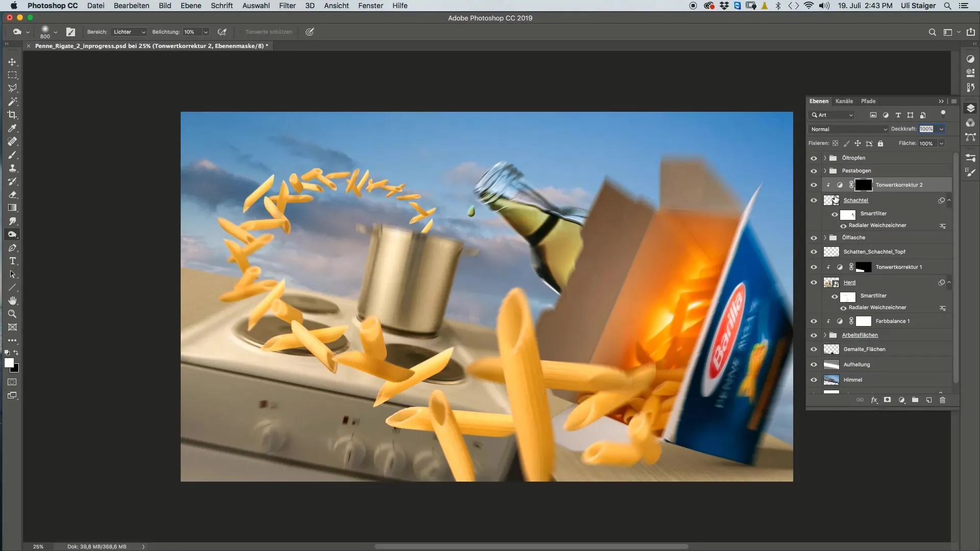Viewport: 980px width, 551px height.
Task: Select the Zoom tool
Action: 12,314
